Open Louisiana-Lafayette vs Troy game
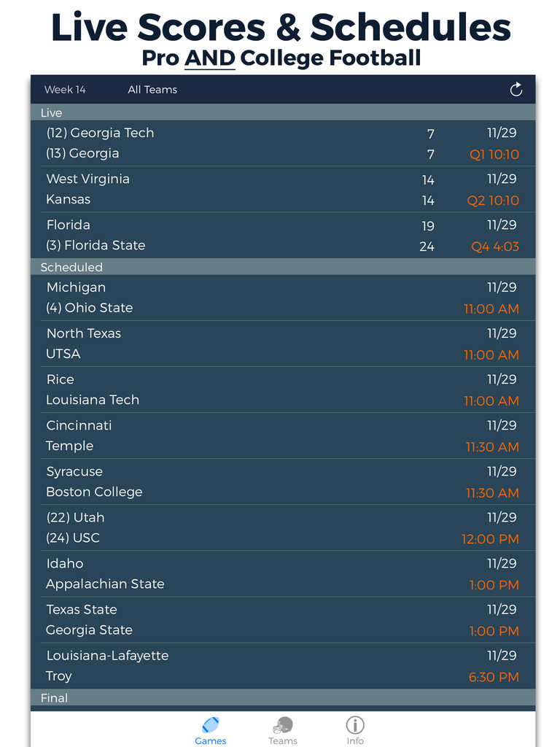The image size is (560, 747). (283, 665)
